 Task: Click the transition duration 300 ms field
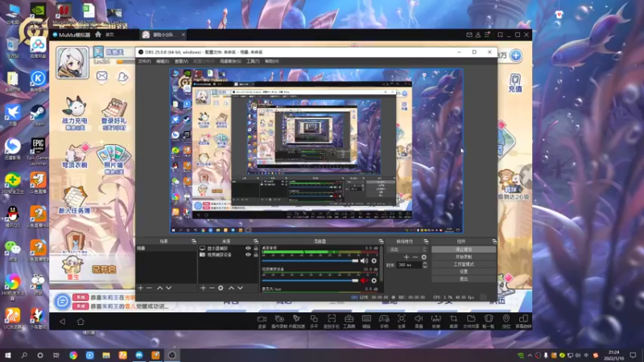click(409, 265)
